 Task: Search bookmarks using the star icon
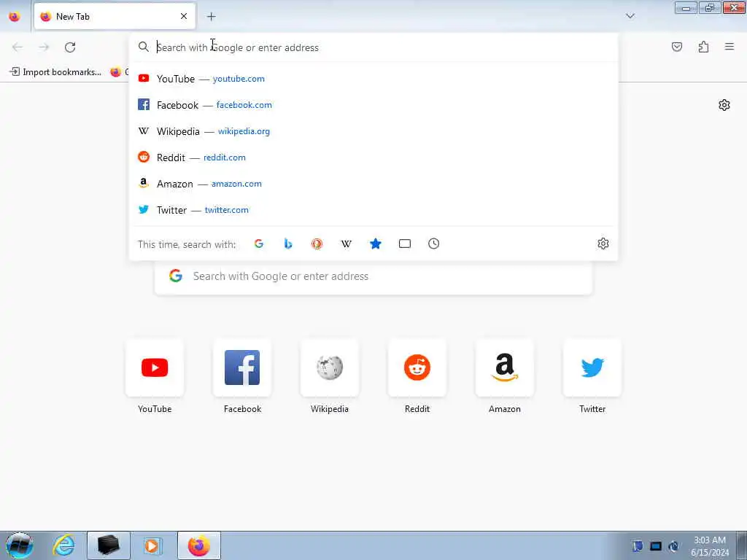coord(376,244)
